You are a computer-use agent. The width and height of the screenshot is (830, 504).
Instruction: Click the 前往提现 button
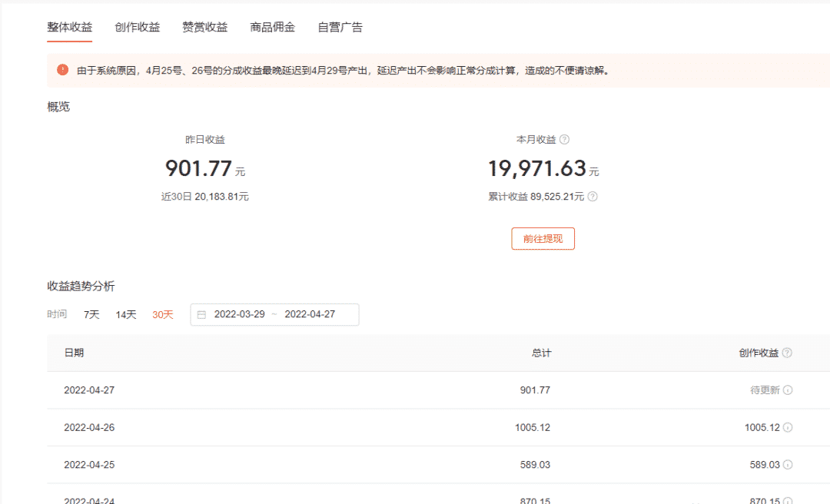point(543,239)
